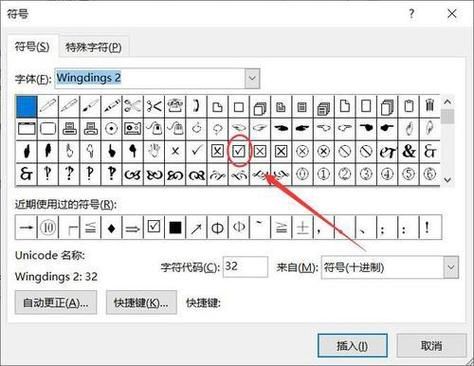The height and width of the screenshot is (366, 474).
Task: Click the Wingdings 2 font name field
Action: pyautogui.click(x=150, y=79)
